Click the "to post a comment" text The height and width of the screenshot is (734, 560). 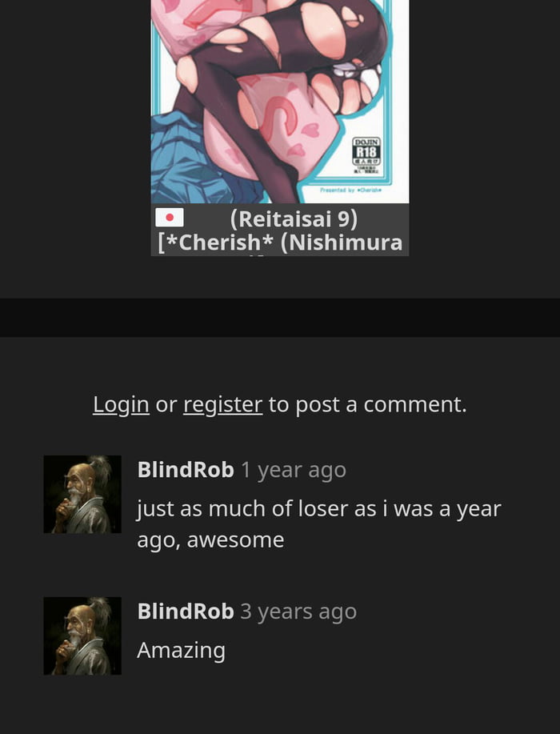click(x=368, y=404)
